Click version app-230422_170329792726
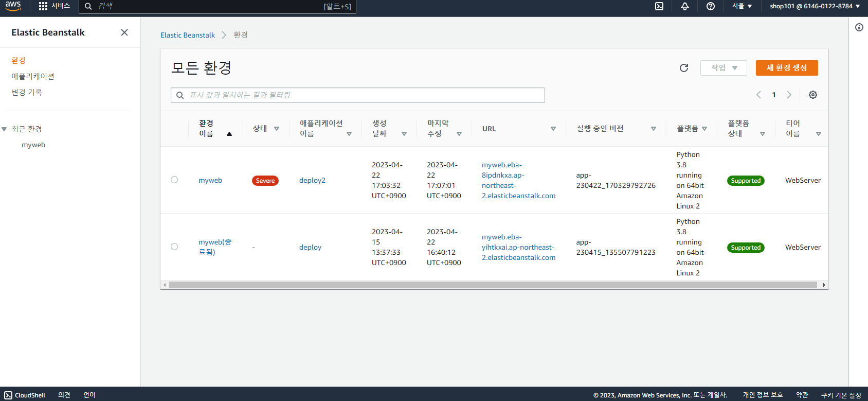 tap(616, 180)
